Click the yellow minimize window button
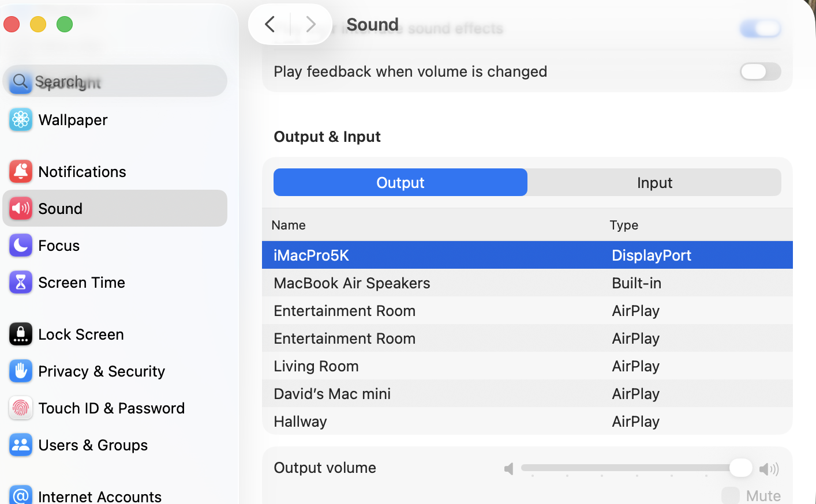This screenshot has height=504, width=816. 38,24
